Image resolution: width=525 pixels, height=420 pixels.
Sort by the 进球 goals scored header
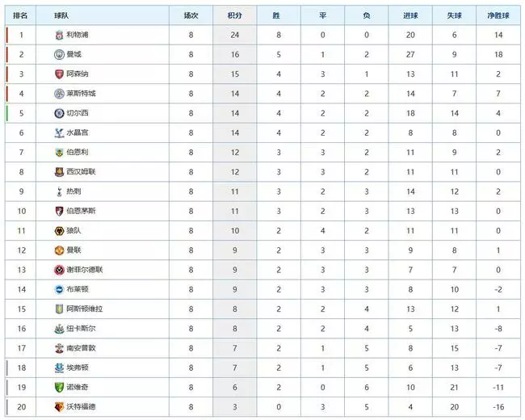click(x=410, y=15)
